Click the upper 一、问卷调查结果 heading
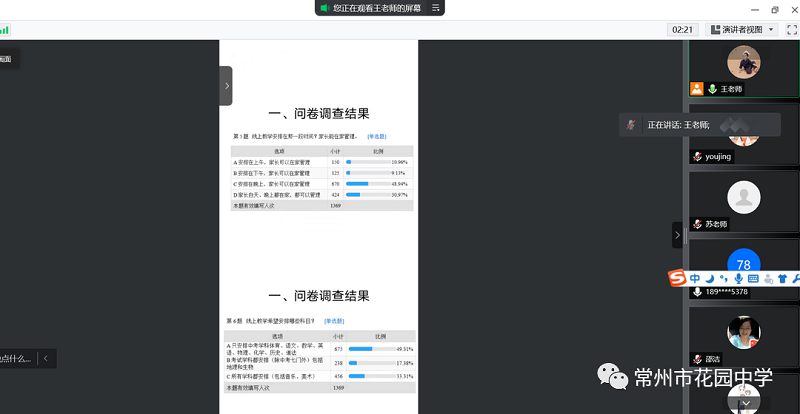 click(x=318, y=113)
